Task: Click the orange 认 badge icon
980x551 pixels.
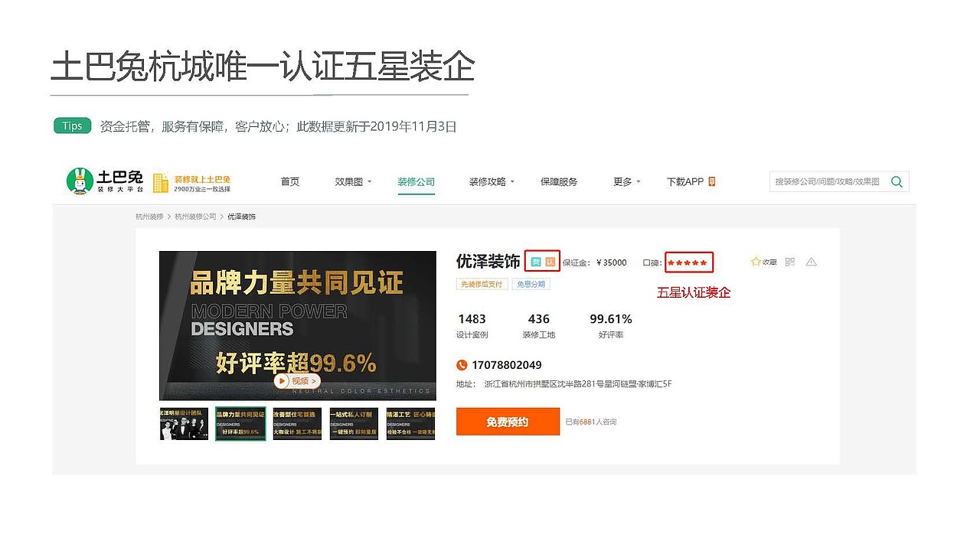Action: tap(549, 262)
